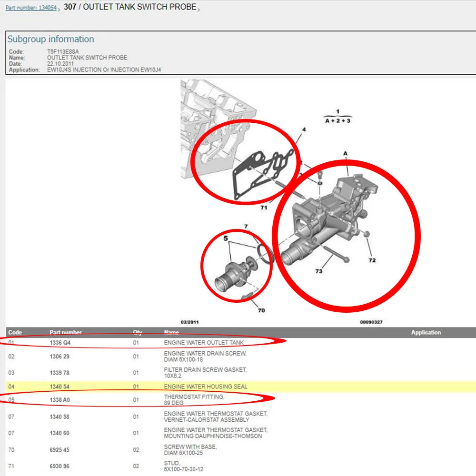The height and width of the screenshot is (476, 476).
Task: Click quantity '02' in the 6930 96 row
Action: (136, 466)
